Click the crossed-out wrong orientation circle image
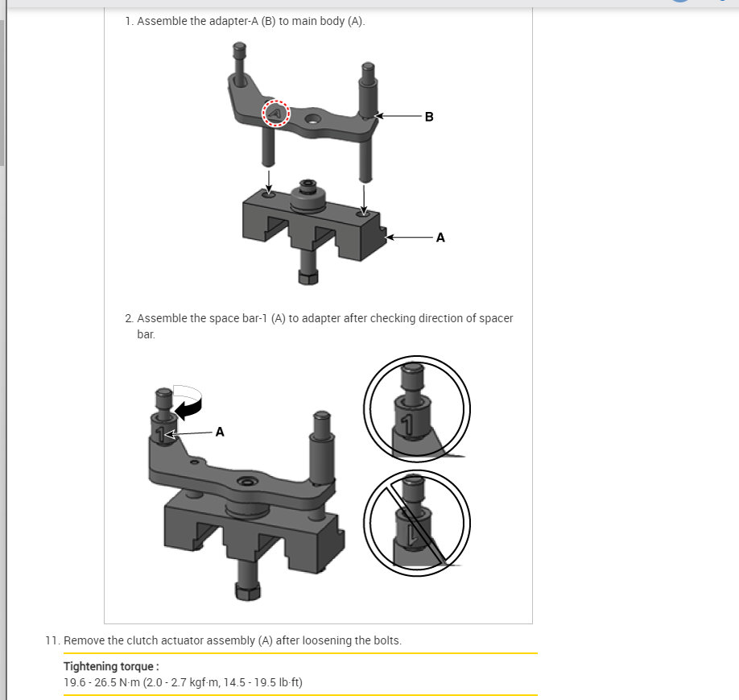 pyautogui.click(x=417, y=523)
